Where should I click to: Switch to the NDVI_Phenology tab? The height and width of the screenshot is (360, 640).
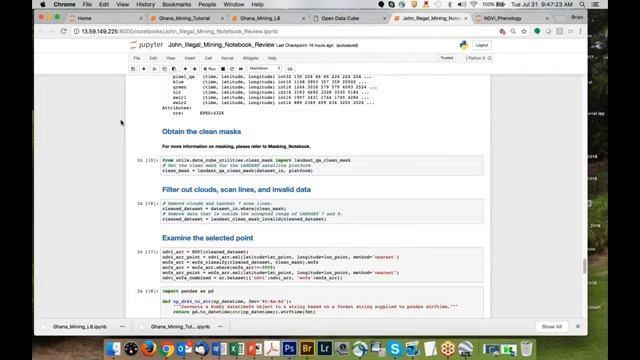pyautogui.click(x=510, y=18)
